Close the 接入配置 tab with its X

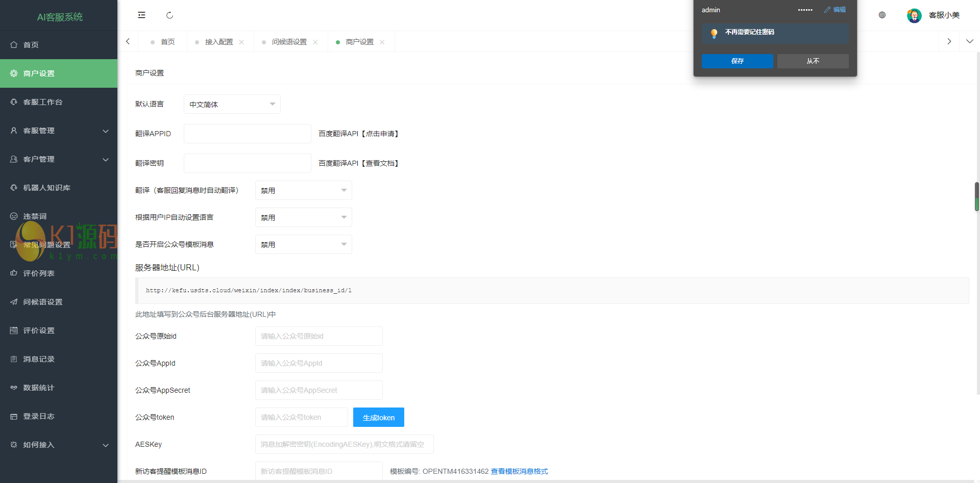tap(241, 42)
